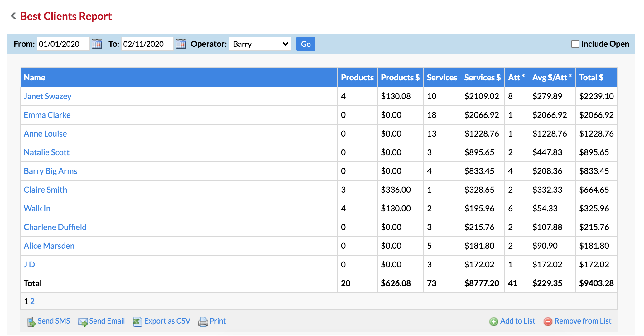Select Walk In's $54.33 average cell
Viewport: 644px width, 336px height.
pos(552,209)
